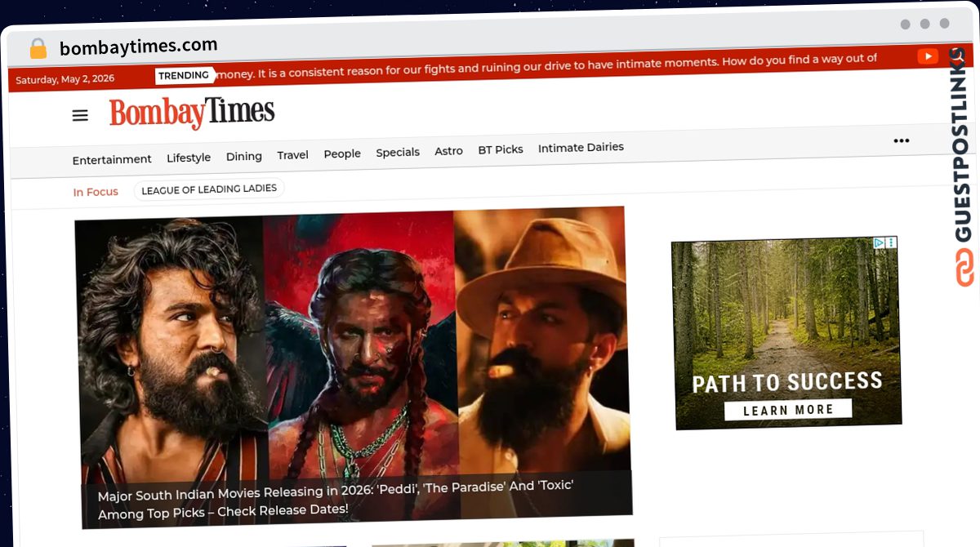
Task: Click the In Focus label
Action: [x=96, y=192]
